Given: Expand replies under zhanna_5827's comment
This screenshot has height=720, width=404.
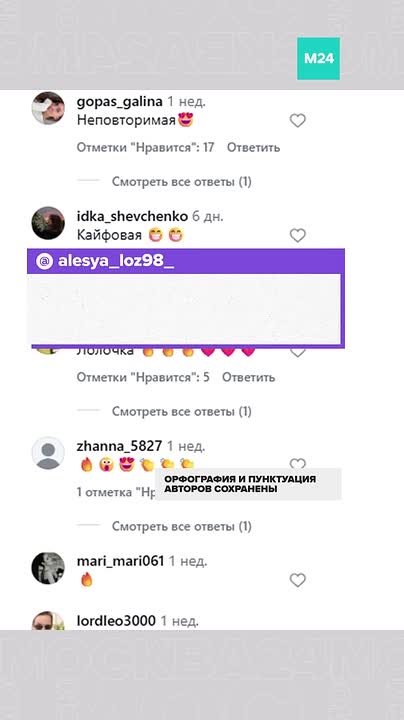Looking at the screenshot, I should point(182,526).
